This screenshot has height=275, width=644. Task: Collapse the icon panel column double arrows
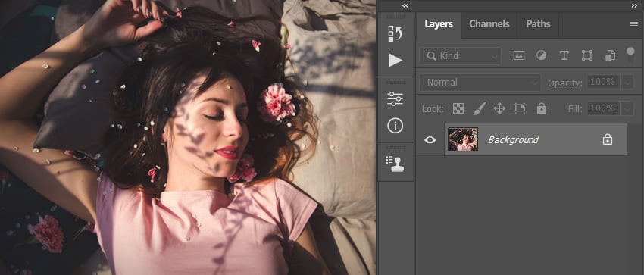pyautogui.click(x=405, y=5)
